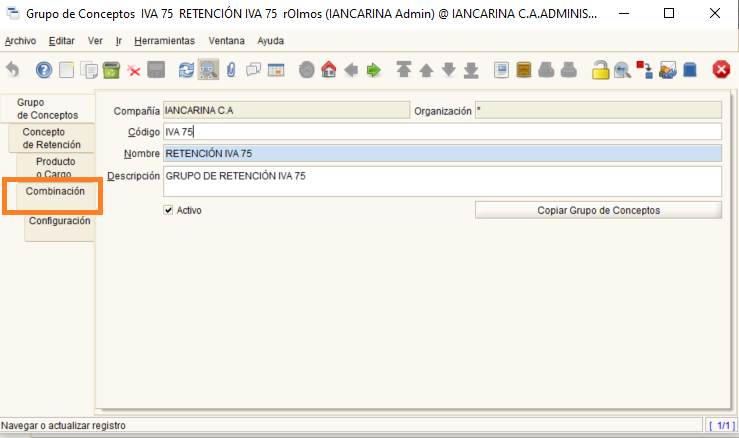The image size is (739, 438).
Task: Click the Print preview printer icon
Action: click(x=546, y=70)
